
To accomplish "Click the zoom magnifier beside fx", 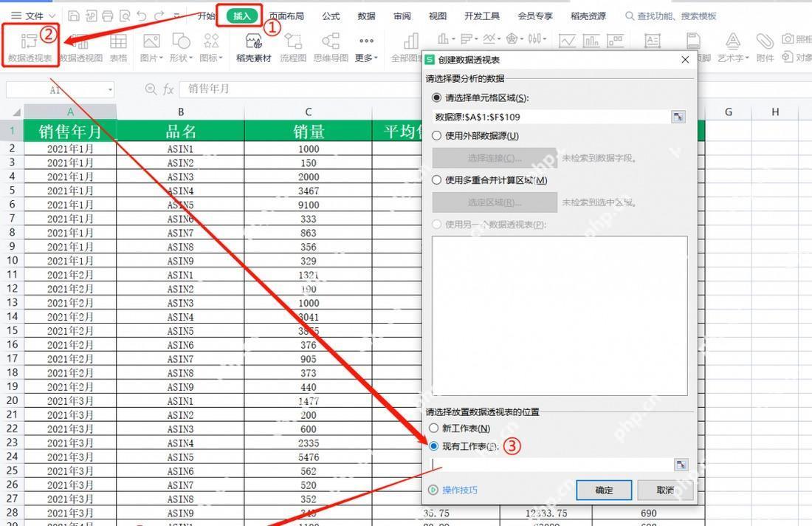I will pyautogui.click(x=151, y=89).
